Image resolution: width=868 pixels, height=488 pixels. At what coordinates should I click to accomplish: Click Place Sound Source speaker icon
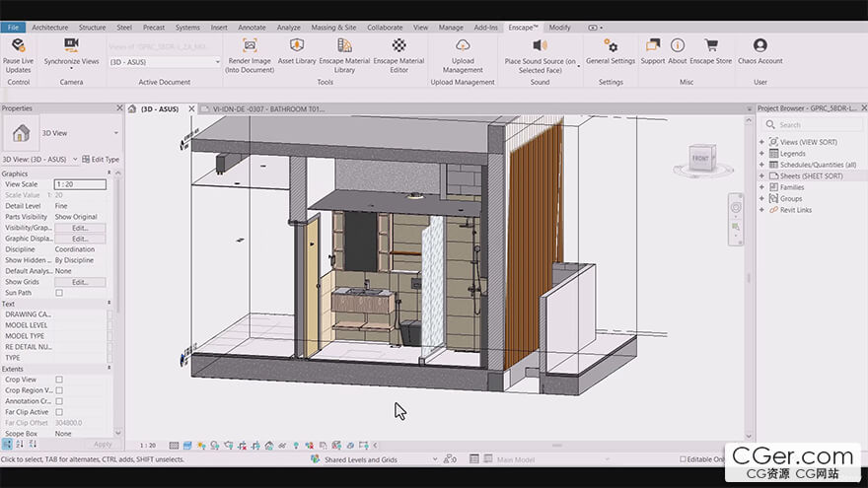(x=540, y=45)
